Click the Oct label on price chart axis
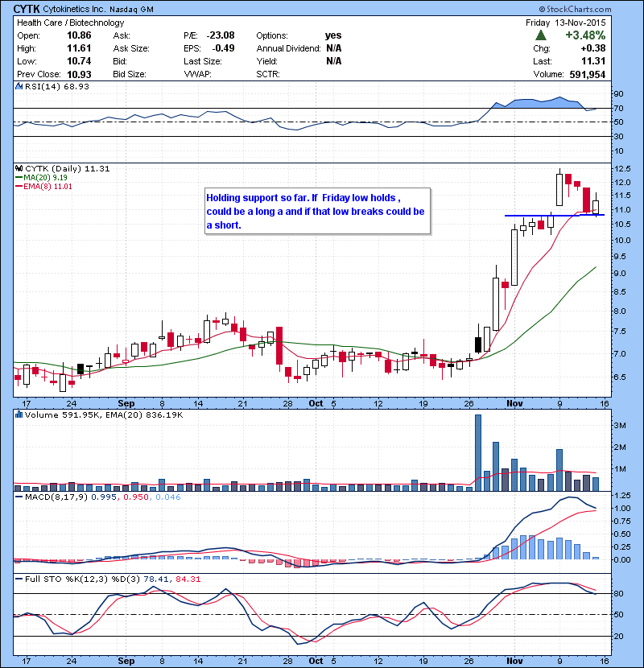Image resolution: width=644 pixels, height=668 pixels. 316,403
